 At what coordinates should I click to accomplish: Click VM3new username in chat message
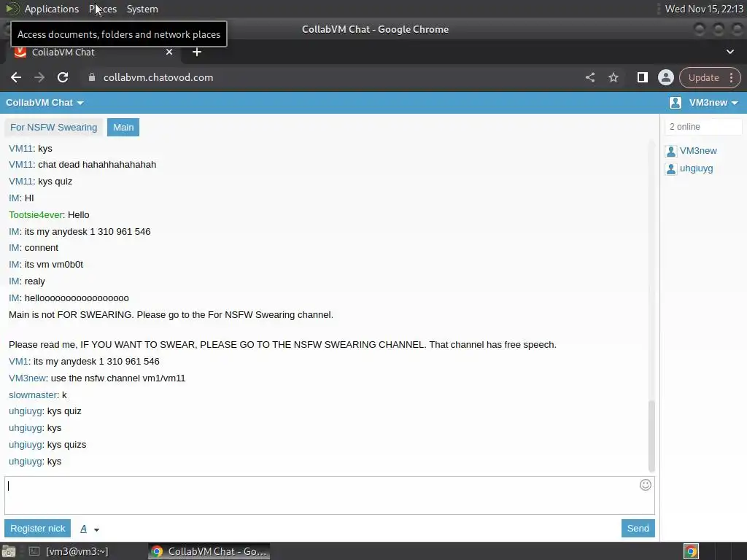point(27,378)
